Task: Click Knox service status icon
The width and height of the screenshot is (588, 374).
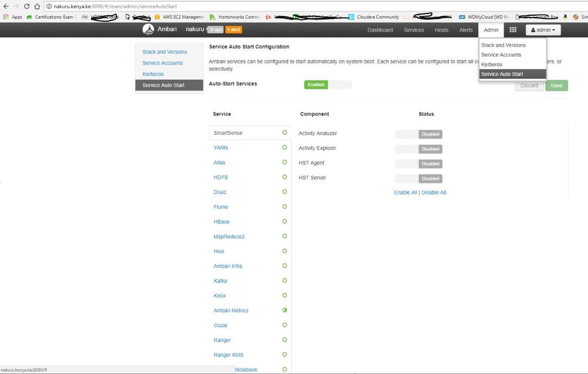Action: pyautogui.click(x=285, y=295)
